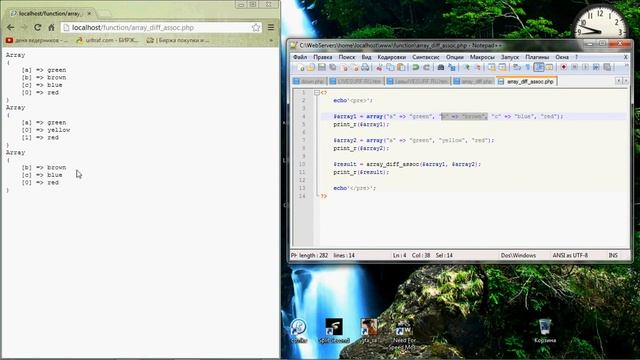Close document via X at menu bar end
Image resolution: width=640 pixels, height=360 pixels.
point(626,57)
